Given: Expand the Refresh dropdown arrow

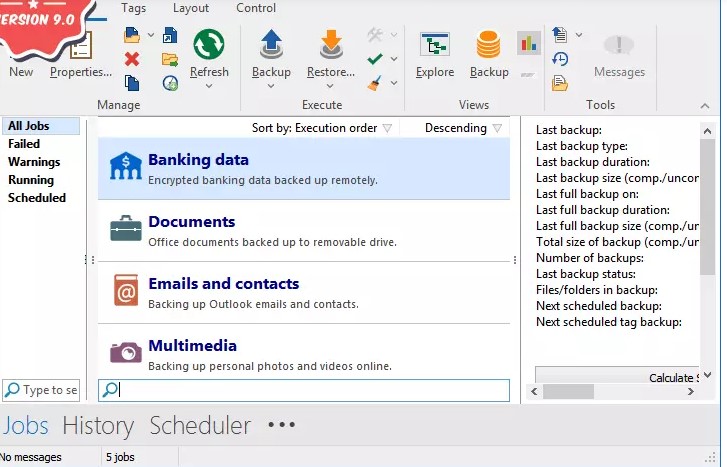Looking at the screenshot, I should click(x=209, y=86).
